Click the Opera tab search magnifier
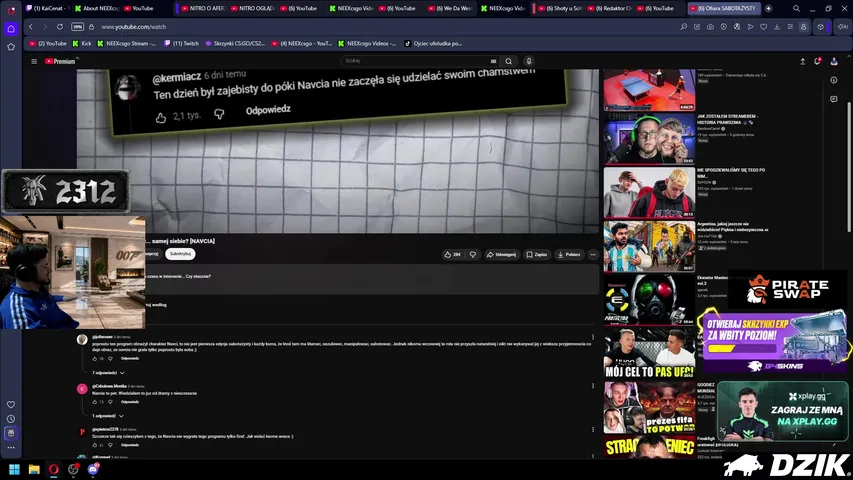This screenshot has width=853, height=480. tap(796, 8)
